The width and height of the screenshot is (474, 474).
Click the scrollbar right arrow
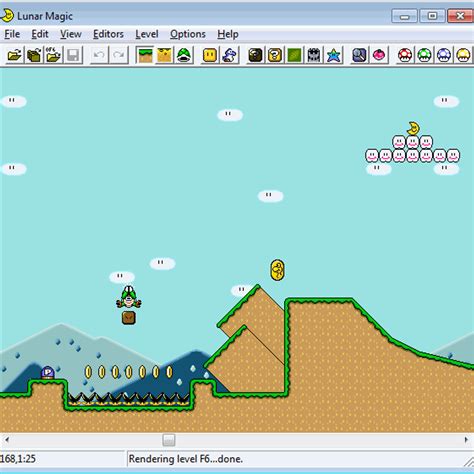point(466,440)
